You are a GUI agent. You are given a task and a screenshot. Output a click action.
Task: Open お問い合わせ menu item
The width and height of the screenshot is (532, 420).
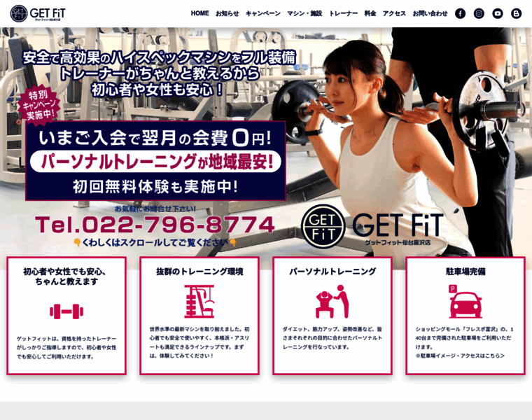[430, 13]
